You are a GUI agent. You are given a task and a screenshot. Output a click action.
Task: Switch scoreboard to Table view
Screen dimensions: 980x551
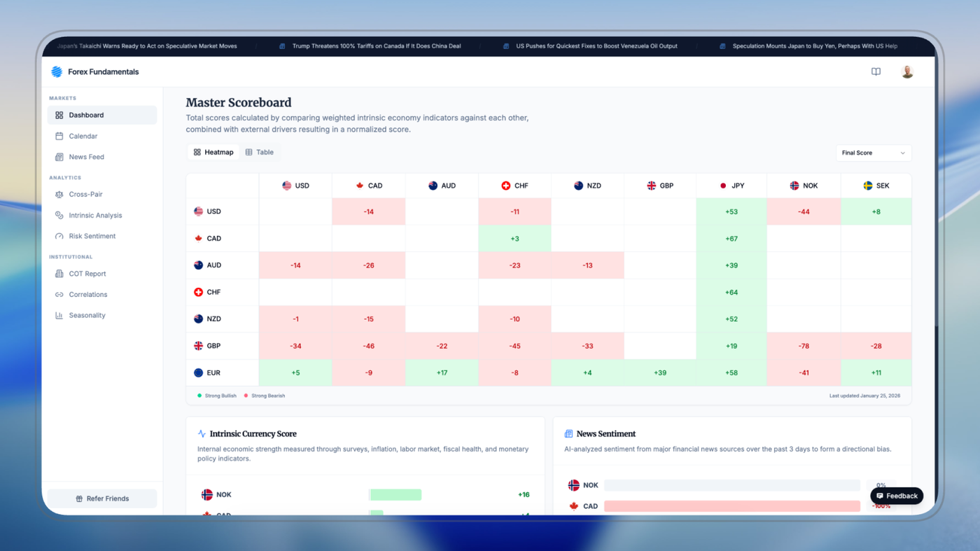coord(260,152)
